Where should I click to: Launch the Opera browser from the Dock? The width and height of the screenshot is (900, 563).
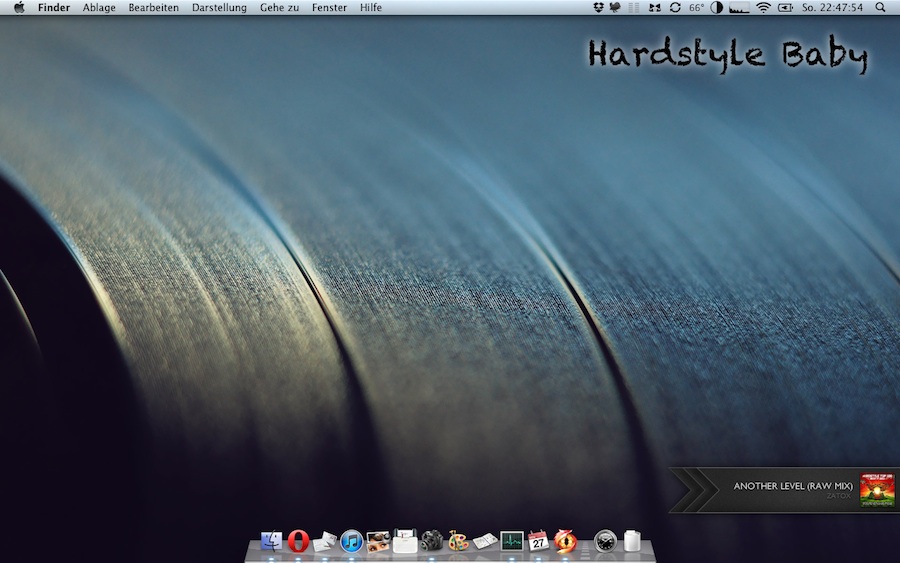coord(298,541)
